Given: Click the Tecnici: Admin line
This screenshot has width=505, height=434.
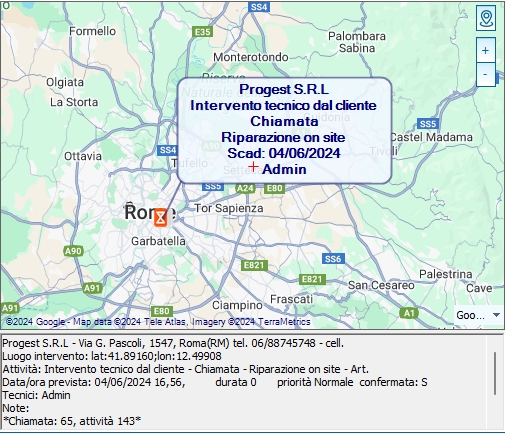Looking at the screenshot, I should click(36, 395).
